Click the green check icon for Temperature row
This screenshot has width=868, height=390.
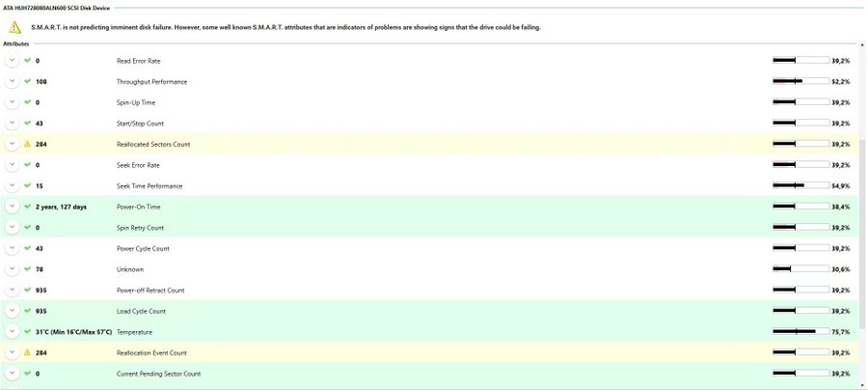click(x=28, y=332)
